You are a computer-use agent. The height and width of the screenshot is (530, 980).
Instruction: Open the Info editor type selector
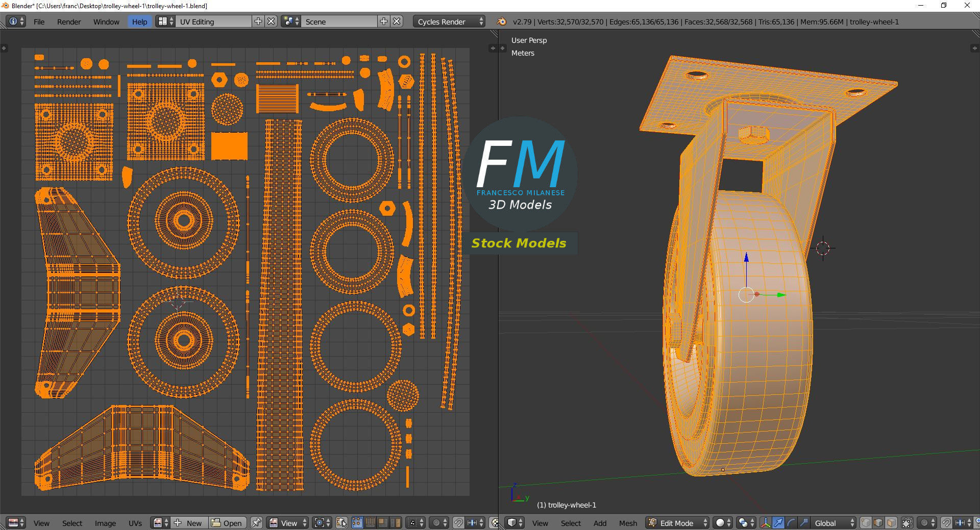[x=16, y=21]
